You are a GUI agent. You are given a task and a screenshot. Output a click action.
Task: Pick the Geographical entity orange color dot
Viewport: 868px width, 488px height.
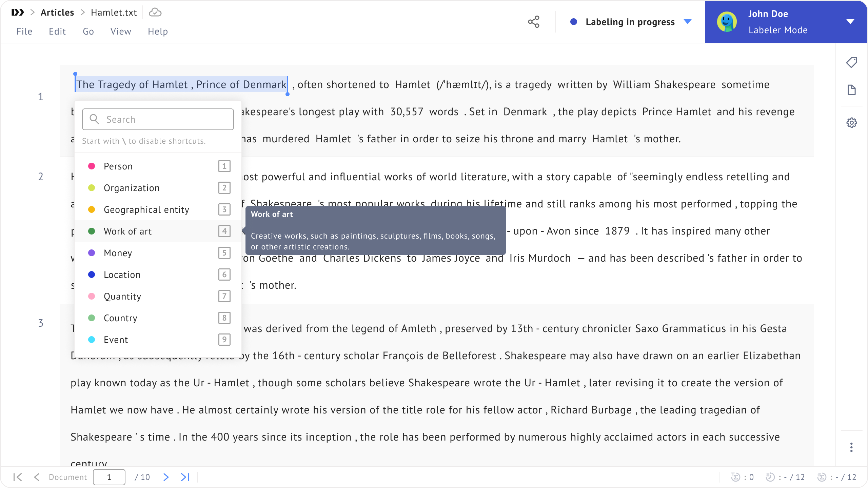(x=92, y=209)
